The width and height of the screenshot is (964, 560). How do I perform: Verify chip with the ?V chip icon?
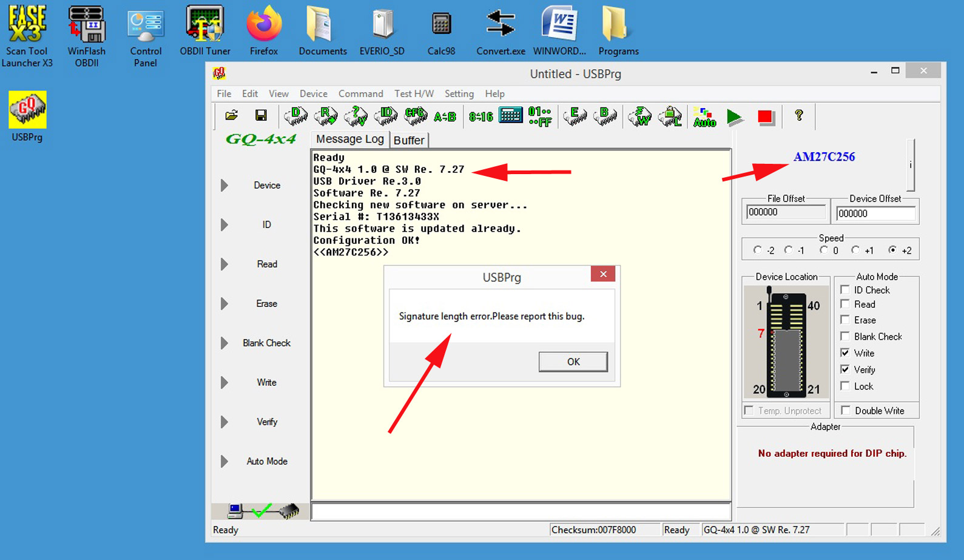click(356, 115)
